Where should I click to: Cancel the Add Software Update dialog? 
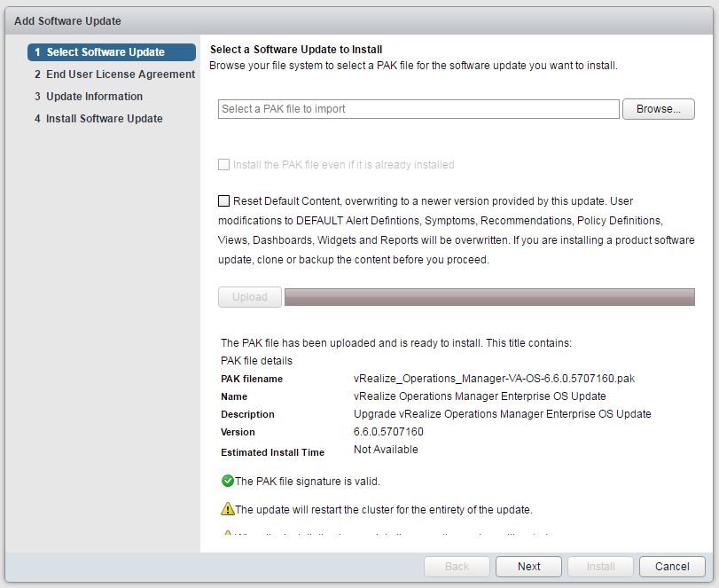[671, 567]
